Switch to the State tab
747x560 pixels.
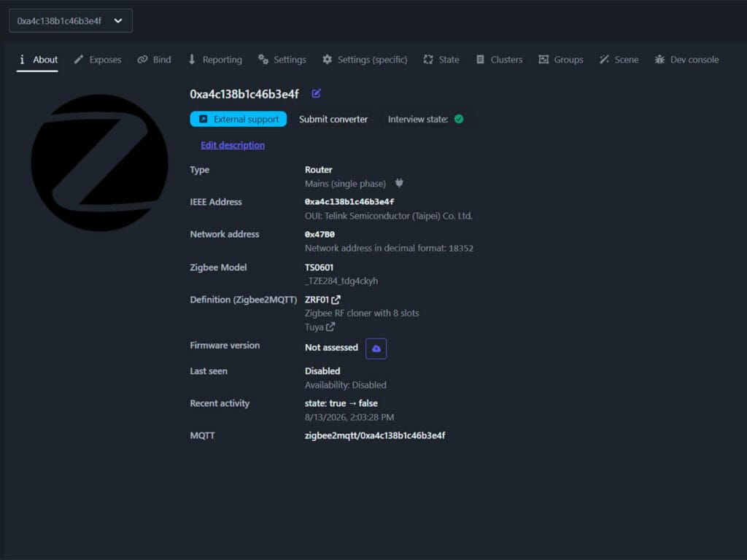(x=441, y=60)
